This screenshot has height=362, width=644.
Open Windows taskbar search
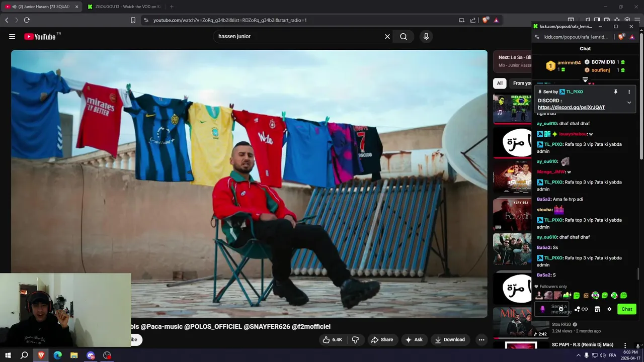pyautogui.click(x=24, y=355)
